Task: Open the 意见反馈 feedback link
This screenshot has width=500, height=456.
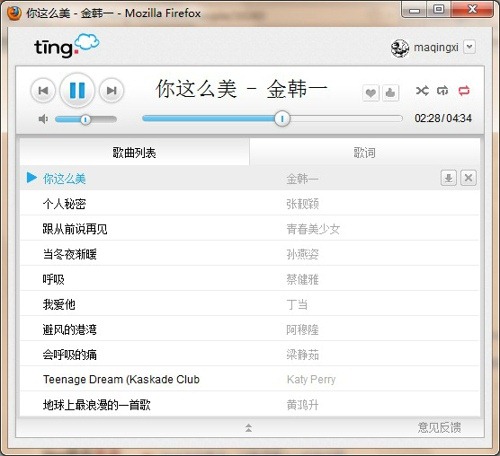Action: [439, 428]
